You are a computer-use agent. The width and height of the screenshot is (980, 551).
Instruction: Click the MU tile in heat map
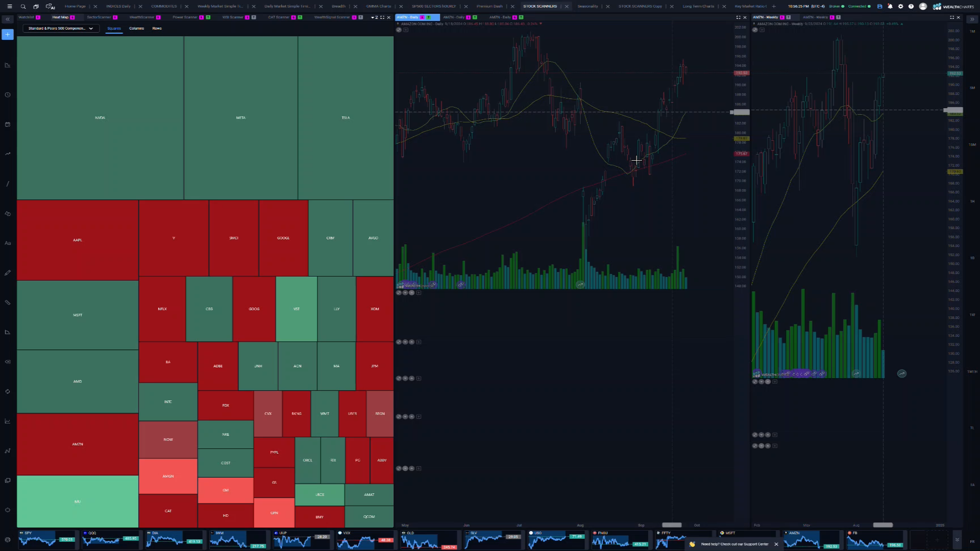coord(78,502)
